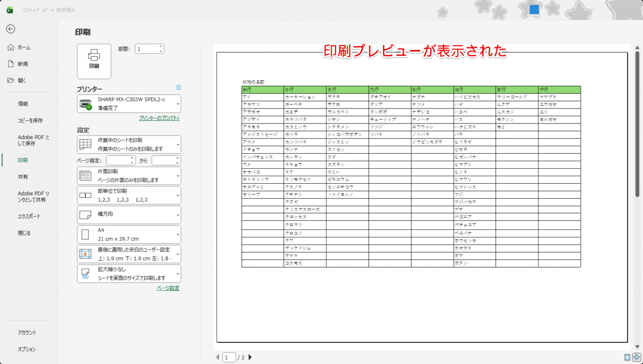Expand the 片面印刷 duplex printing dropdown
The image size is (643, 364).
tap(129, 175)
